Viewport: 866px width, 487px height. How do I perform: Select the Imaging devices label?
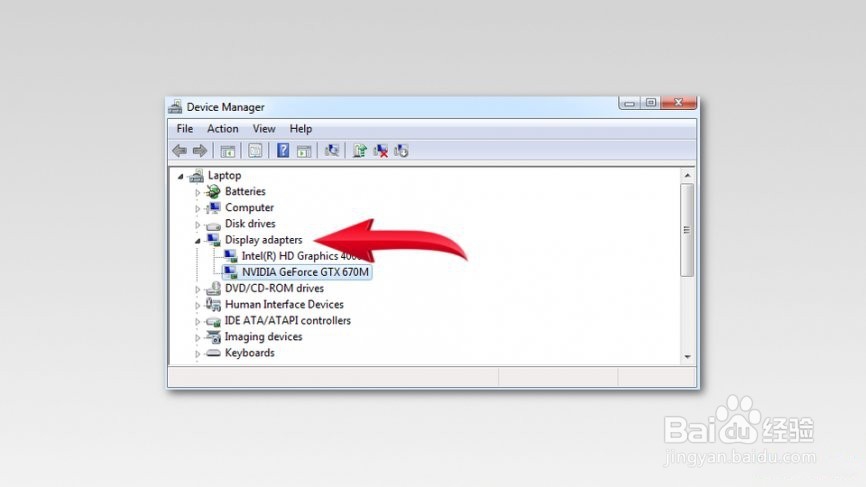point(263,337)
